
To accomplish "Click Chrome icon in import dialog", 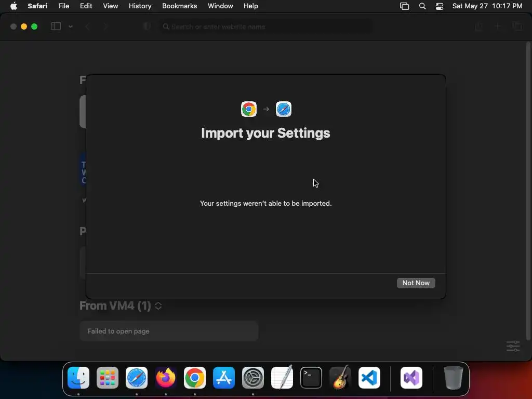I will pos(249,109).
